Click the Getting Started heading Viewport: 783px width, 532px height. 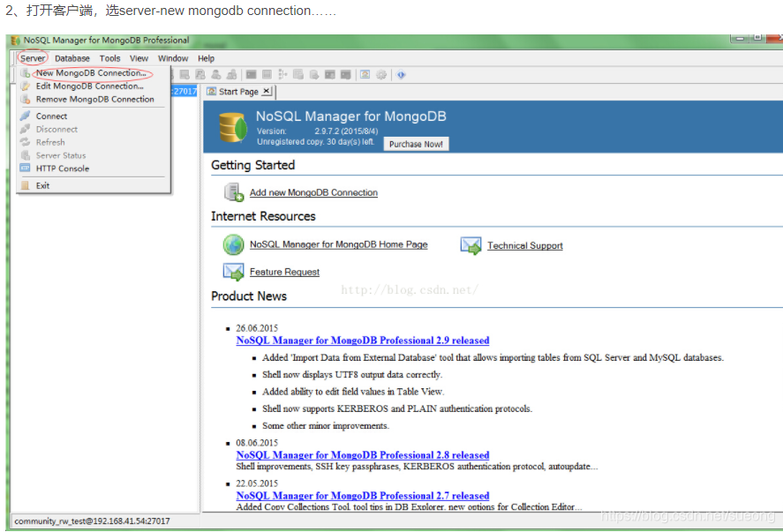252,165
